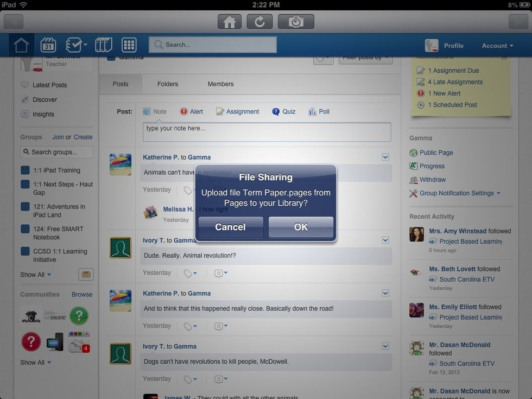Expand Show All under Groups
532x399 pixels.
[36, 275]
